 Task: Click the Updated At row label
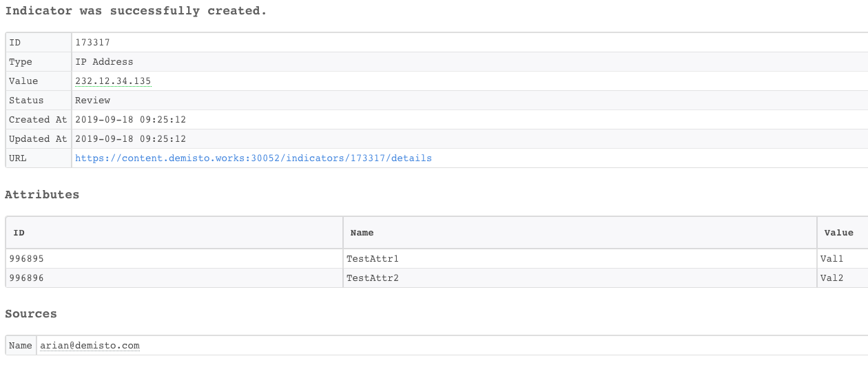38,139
